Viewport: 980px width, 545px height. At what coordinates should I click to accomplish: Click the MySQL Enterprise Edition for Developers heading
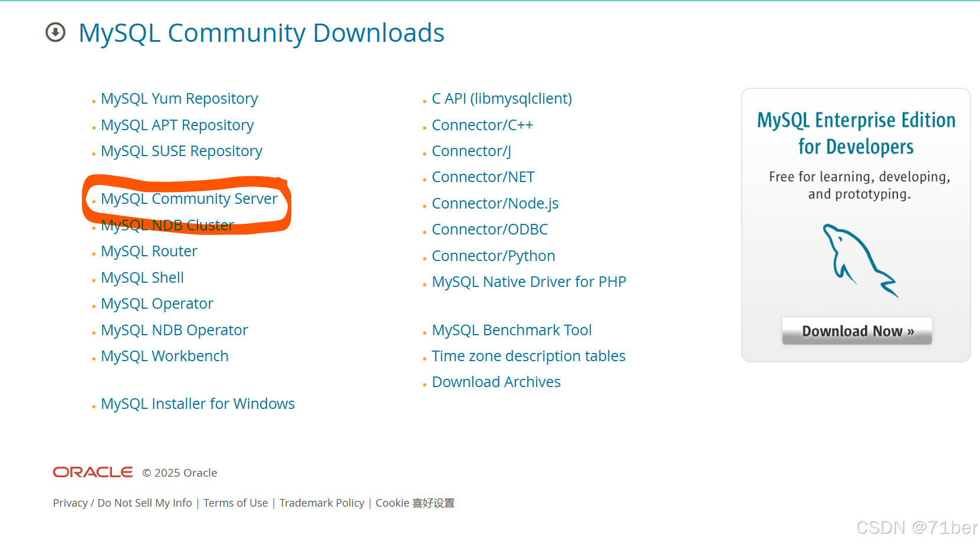pos(856,133)
